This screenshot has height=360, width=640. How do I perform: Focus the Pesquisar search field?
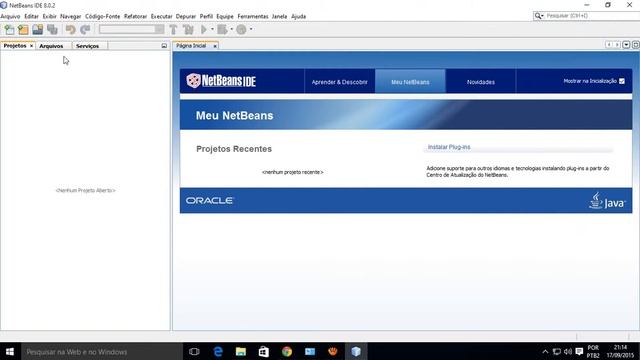[x=592, y=16]
